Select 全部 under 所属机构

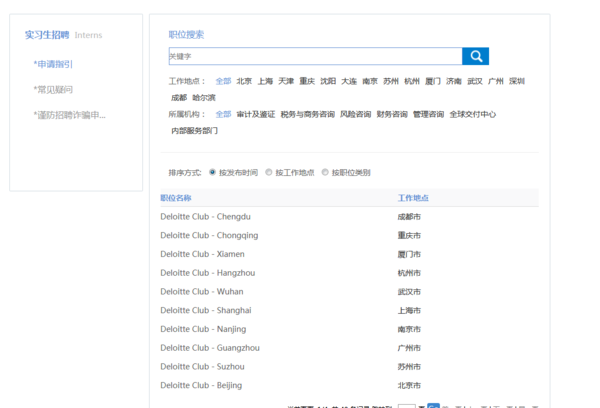223,114
